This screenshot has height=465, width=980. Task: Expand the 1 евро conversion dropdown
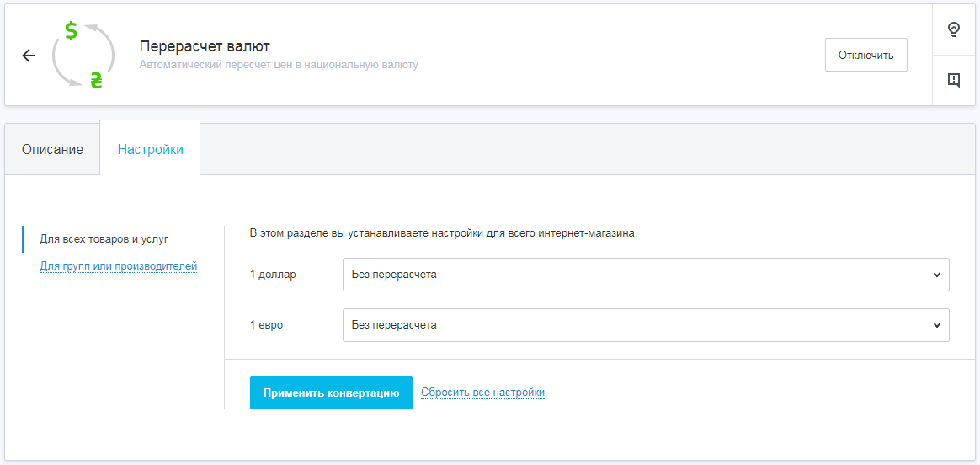tap(645, 325)
